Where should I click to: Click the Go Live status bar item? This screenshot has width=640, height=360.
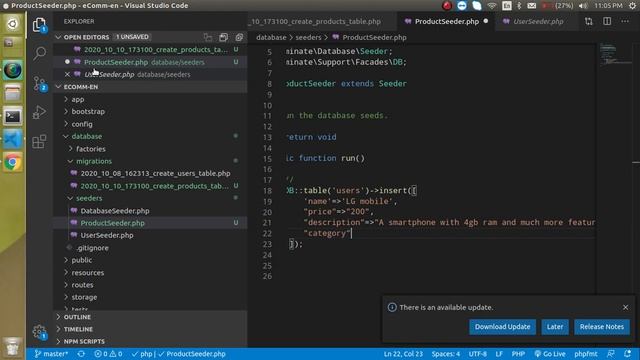click(x=550, y=354)
